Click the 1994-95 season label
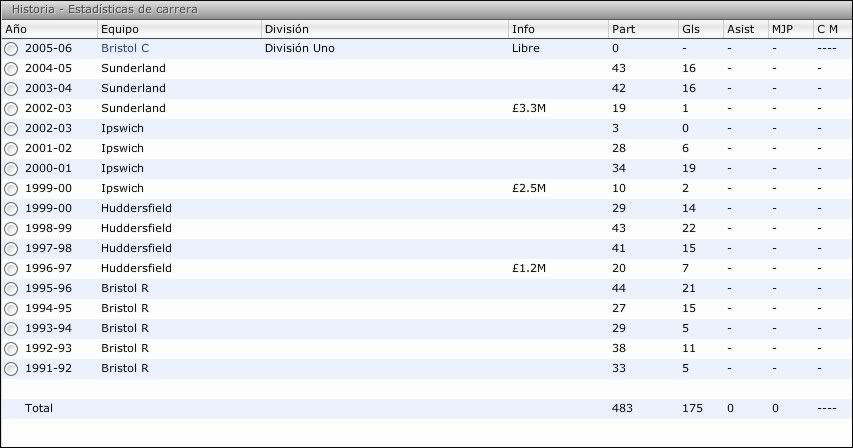 48,308
